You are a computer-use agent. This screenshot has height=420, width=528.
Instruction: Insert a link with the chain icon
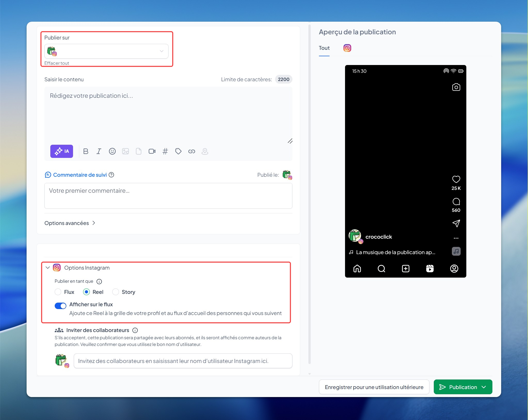tap(191, 151)
